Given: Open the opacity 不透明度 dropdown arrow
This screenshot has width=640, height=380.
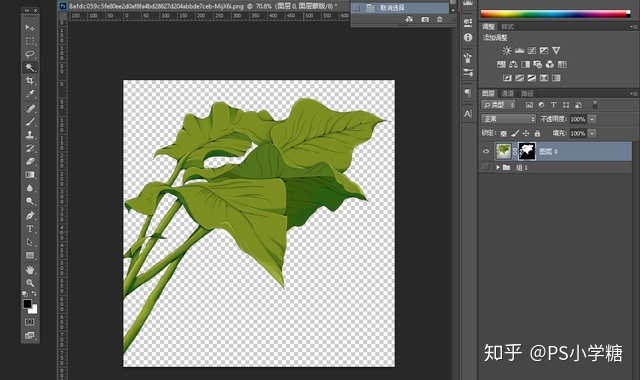Looking at the screenshot, I should (x=592, y=119).
